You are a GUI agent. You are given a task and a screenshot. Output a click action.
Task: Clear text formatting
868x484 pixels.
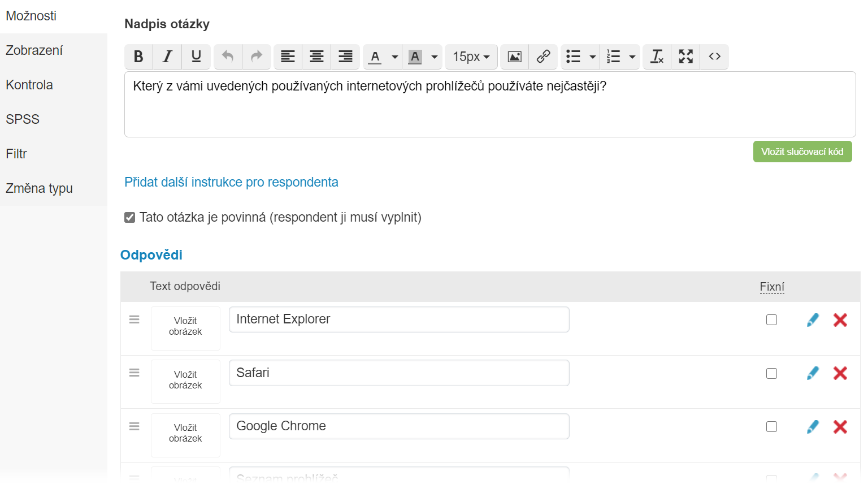[657, 57]
